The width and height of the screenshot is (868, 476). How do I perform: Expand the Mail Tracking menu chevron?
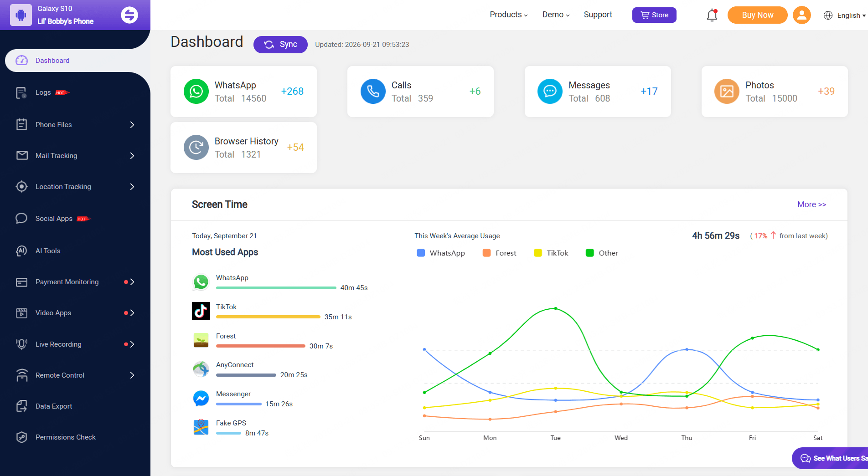[x=132, y=155]
